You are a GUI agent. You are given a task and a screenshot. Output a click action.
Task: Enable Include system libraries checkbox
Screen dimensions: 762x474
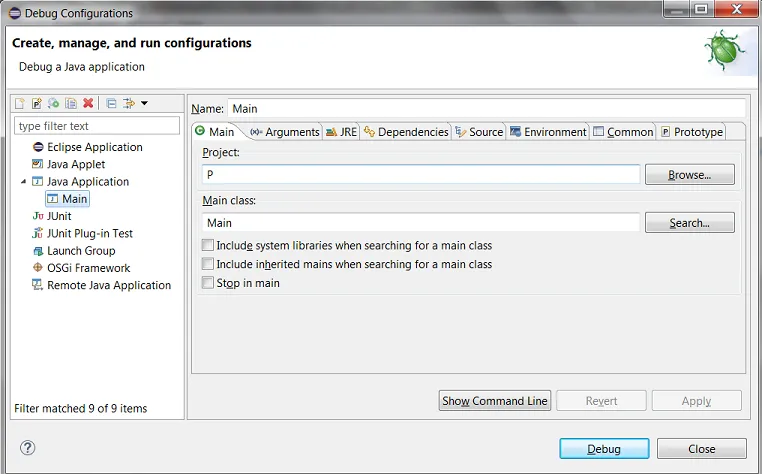208,245
